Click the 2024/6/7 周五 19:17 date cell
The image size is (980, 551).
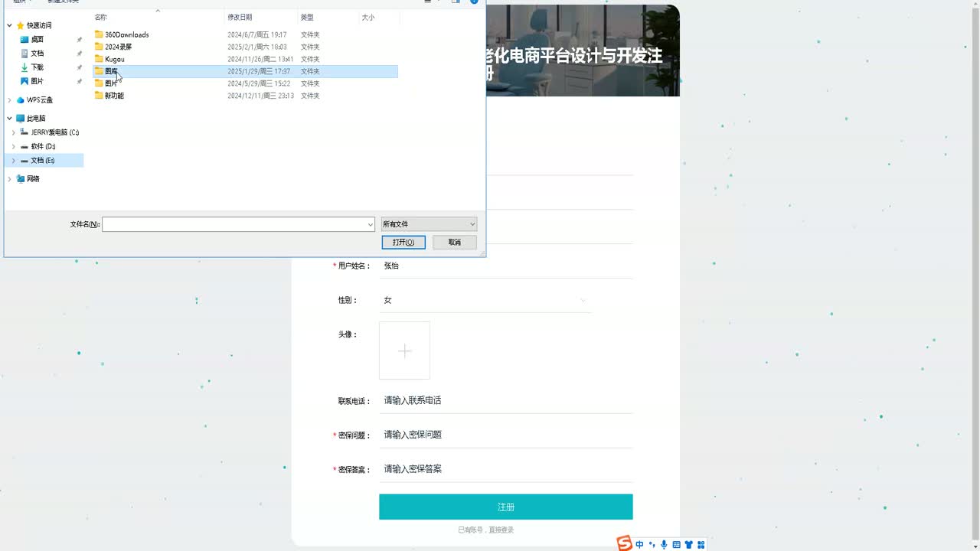pyautogui.click(x=257, y=34)
